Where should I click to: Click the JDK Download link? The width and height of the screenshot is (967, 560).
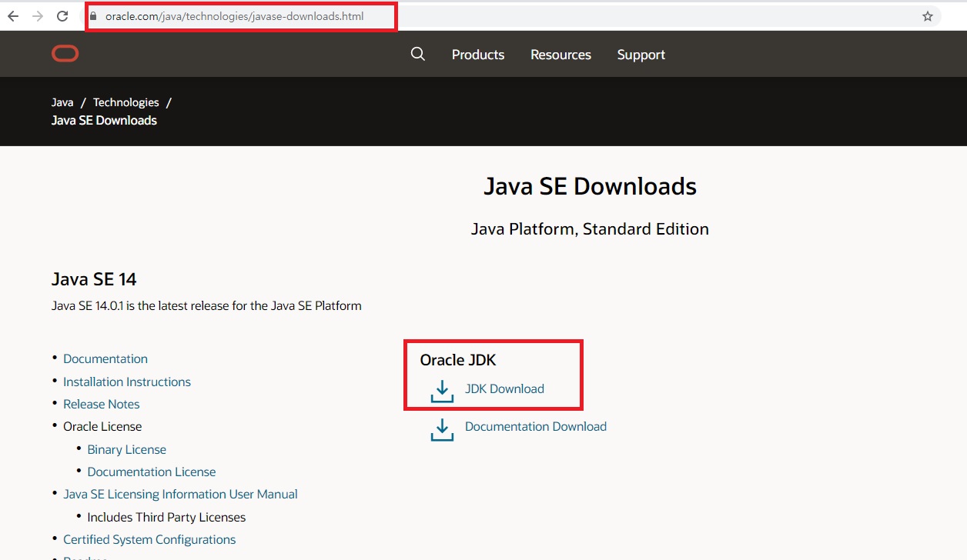(504, 388)
